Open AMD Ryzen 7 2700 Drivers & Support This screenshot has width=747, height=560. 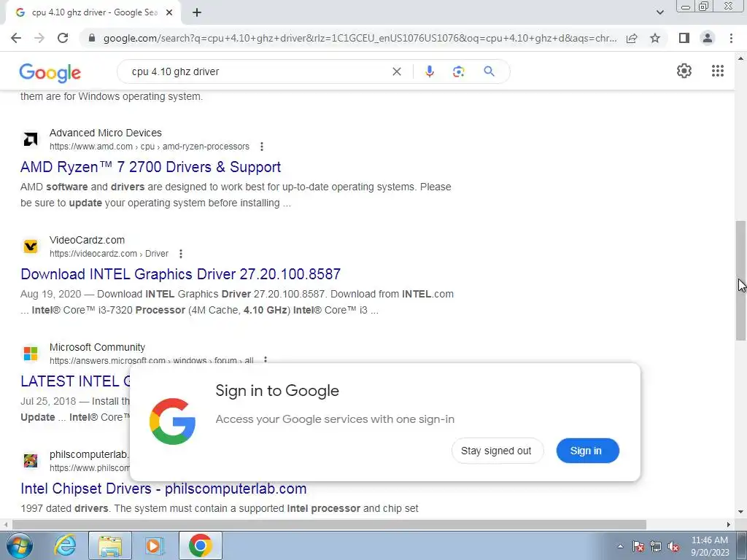tap(150, 167)
